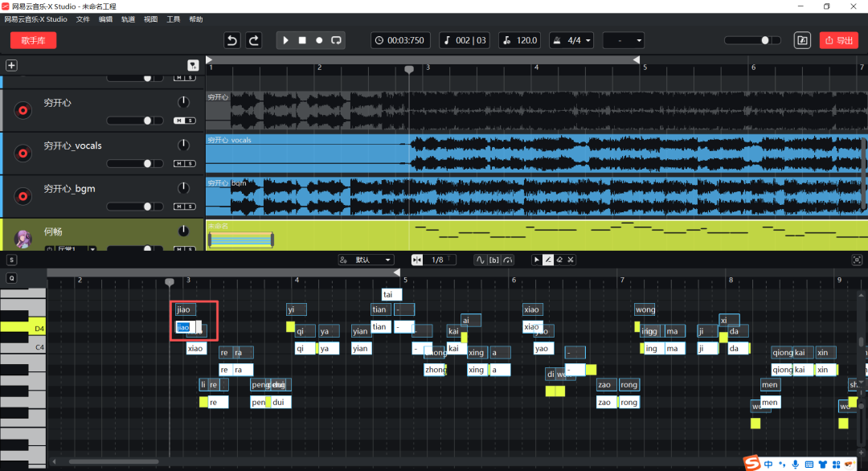Select the eraser tool in piano roll
868x471 pixels.
pyautogui.click(x=559, y=260)
